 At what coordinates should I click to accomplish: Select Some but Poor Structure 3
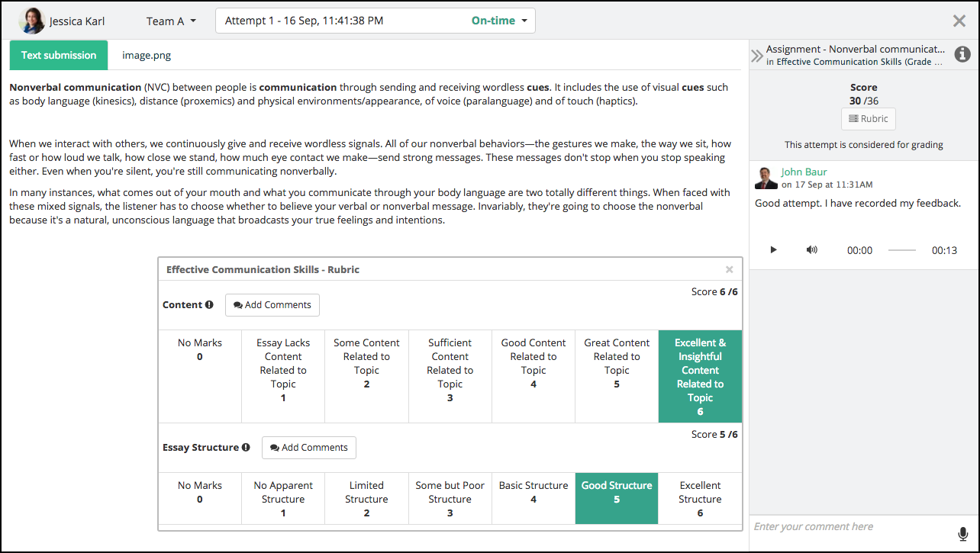(x=450, y=499)
